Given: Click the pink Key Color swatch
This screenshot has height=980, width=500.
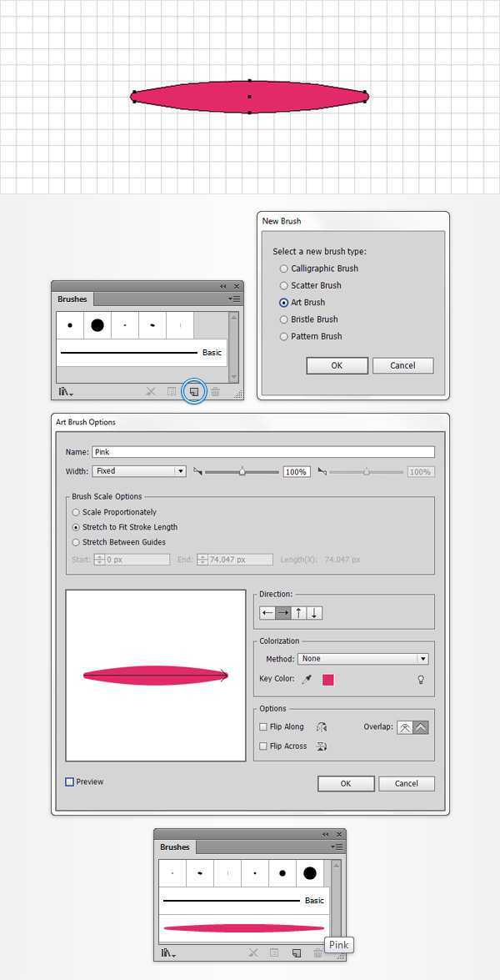Looking at the screenshot, I should 327,680.
